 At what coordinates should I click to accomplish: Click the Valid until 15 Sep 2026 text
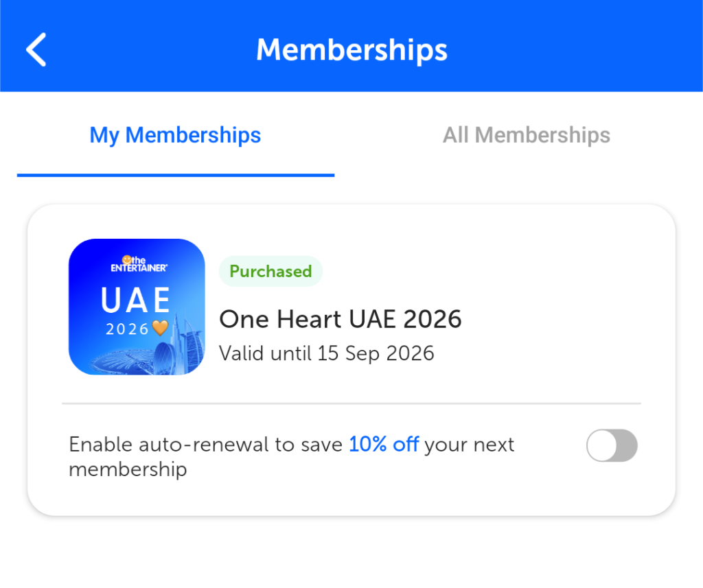tap(326, 354)
